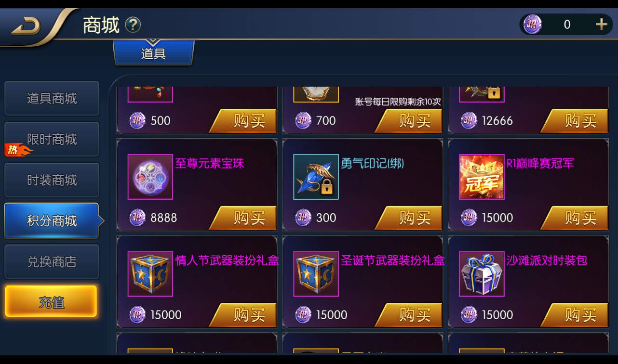Image resolution: width=618 pixels, height=364 pixels.
Task: Select the 沙滩派对时装包 gift box icon
Action: (x=482, y=274)
